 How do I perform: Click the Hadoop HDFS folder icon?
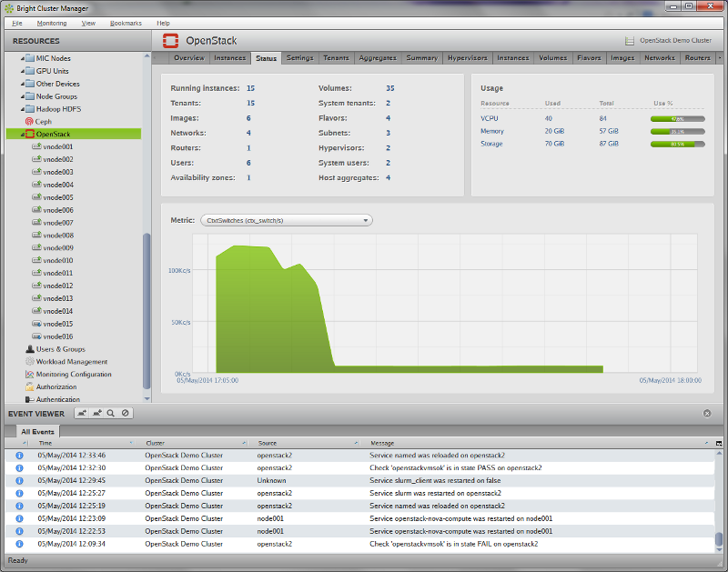[x=30, y=109]
